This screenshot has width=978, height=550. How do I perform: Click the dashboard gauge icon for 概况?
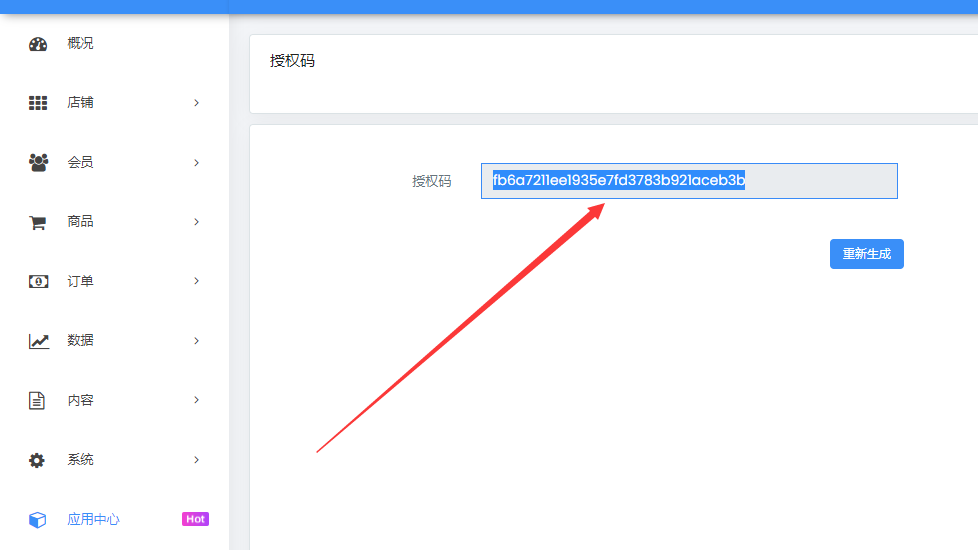38,44
